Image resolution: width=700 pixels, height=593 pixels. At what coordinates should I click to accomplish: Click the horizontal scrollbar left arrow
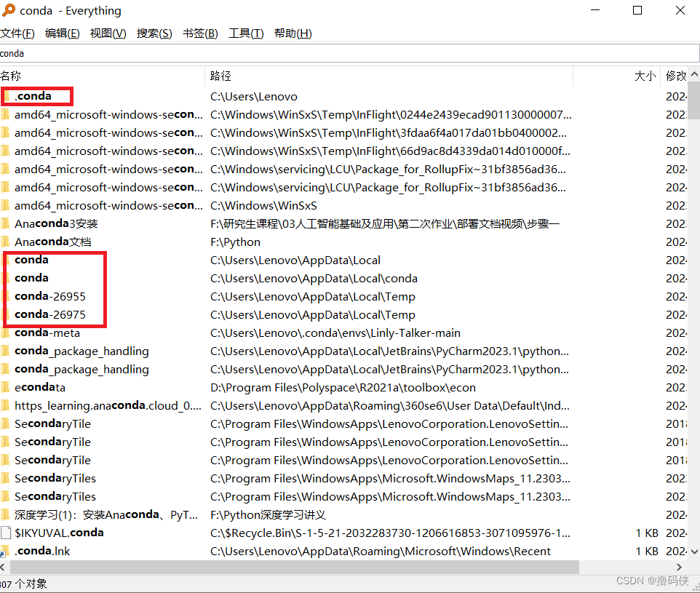4,567
